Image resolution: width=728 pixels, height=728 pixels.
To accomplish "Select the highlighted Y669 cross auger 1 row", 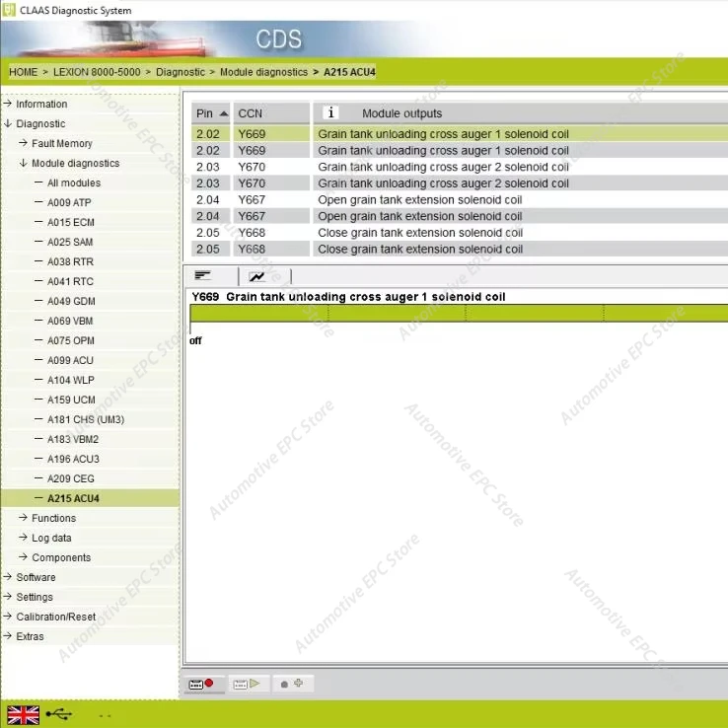I will pyautogui.click(x=460, y=134).
